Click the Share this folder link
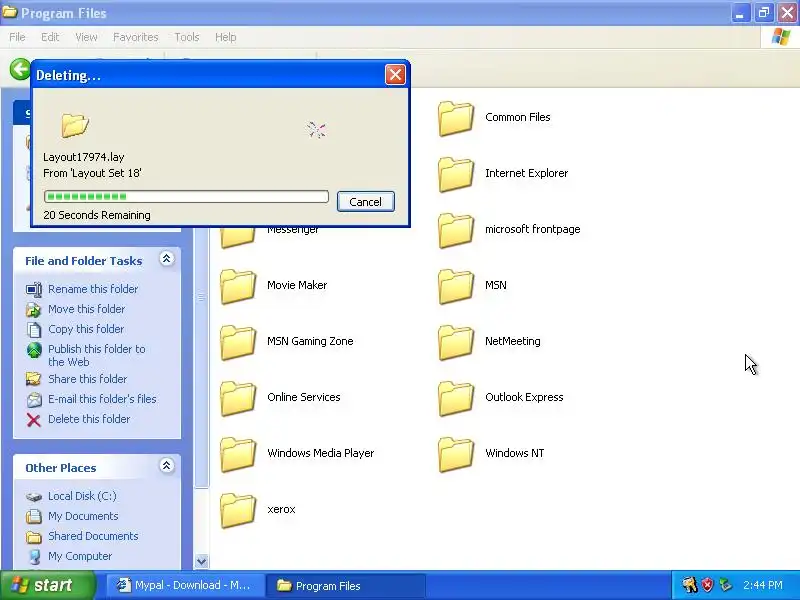 87,379
